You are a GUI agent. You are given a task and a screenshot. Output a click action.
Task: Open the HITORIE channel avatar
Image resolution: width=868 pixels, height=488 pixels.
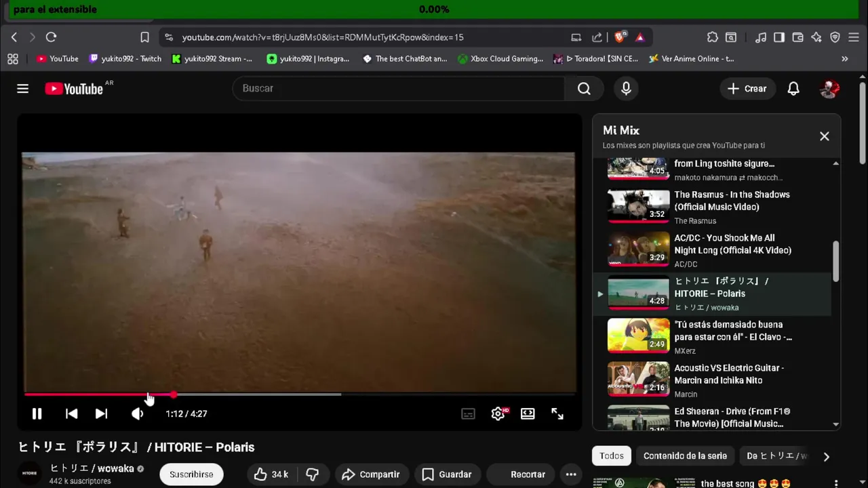pos(29,473)
